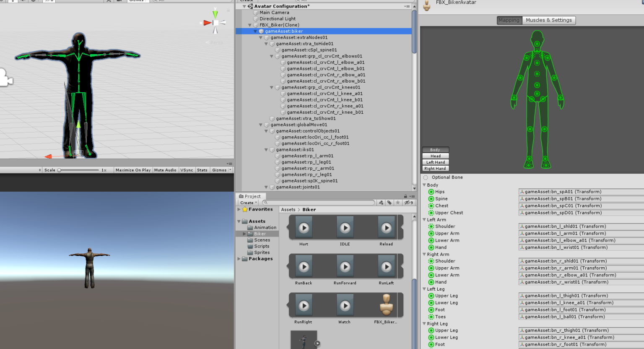Select the Hips bone mapping circle
The image size is (644, 349).
431,192
